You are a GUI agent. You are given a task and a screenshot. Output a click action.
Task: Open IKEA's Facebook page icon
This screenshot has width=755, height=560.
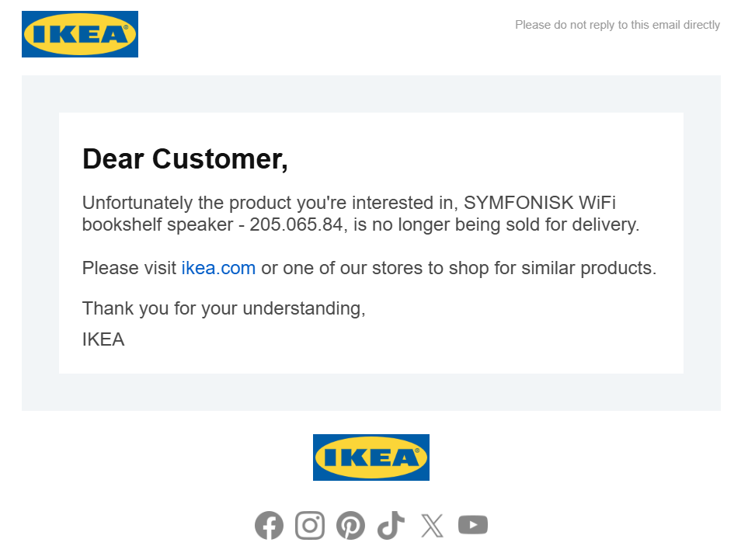click(x=269, y=526)
